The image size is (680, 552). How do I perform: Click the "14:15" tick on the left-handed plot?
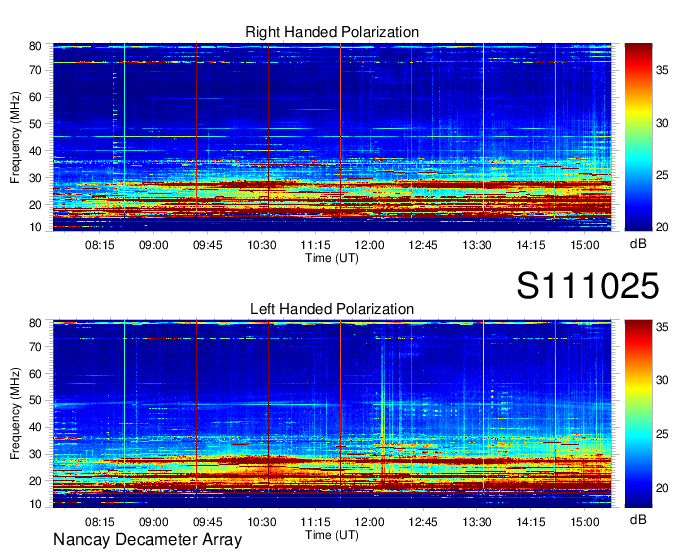[531, 522]
